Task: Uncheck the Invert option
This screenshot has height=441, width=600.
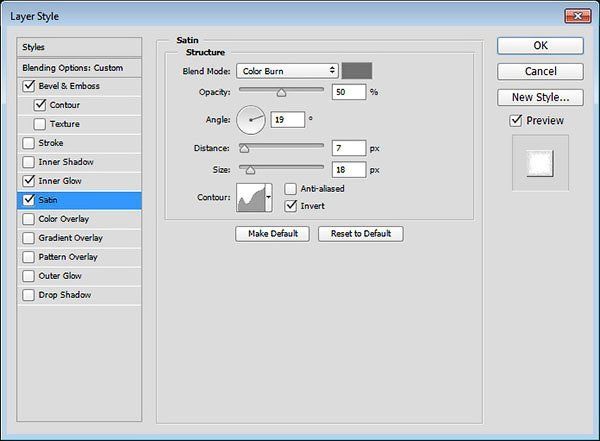Action: [x=290, y=206]
